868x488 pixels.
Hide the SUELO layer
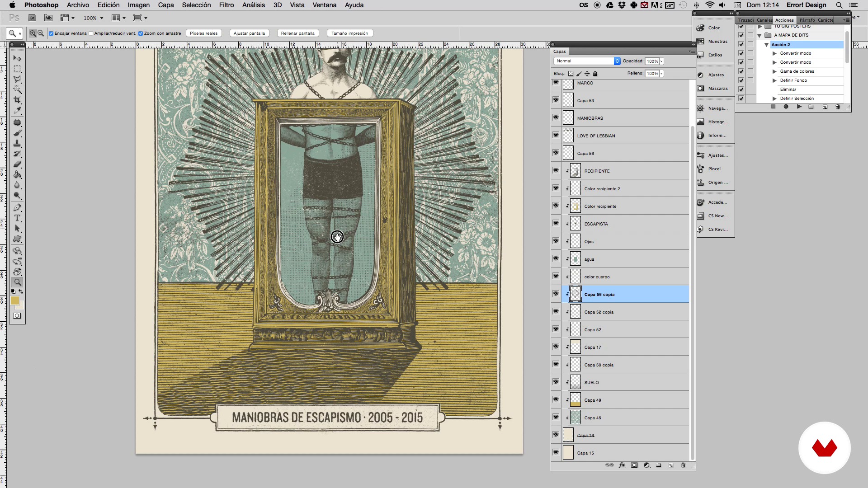556,382
